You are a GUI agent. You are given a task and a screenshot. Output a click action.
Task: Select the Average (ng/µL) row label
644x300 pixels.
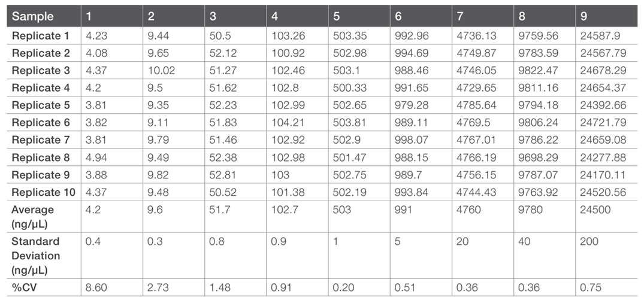(32, 216)
